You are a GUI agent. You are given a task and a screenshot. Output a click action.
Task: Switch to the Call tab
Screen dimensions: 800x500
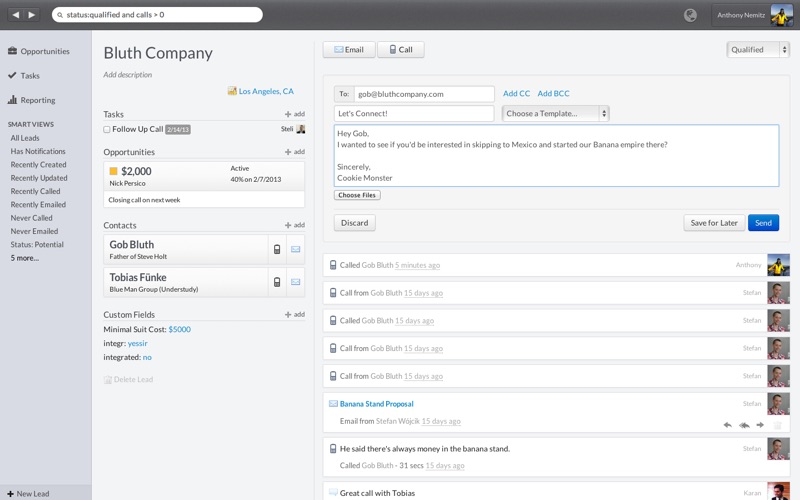(x=401, y=49)
